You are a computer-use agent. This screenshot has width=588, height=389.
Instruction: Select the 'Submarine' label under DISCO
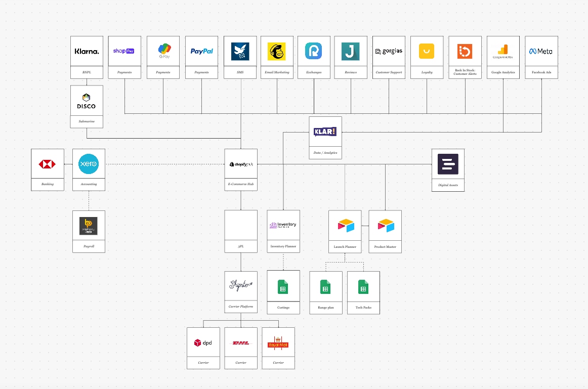(x=87, y=121)
